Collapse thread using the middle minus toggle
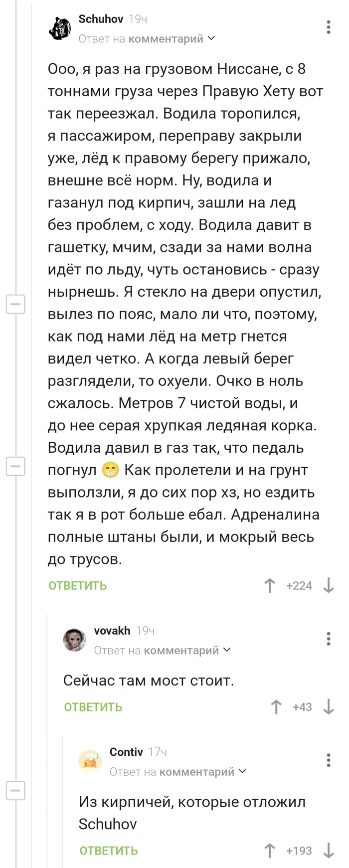The image size is (349, 868). click(x=15, y=466)
